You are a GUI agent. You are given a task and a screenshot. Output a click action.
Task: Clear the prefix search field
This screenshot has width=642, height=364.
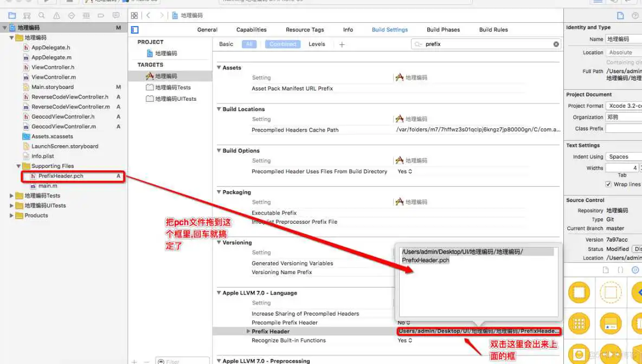pyautogui.click(x=556, y=44)
